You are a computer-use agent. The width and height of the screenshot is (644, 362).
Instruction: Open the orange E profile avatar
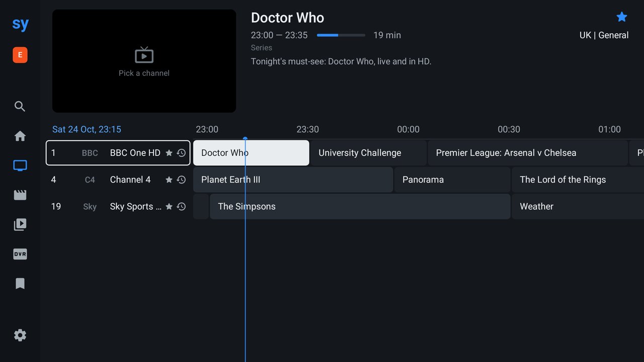tap(20, 55)
